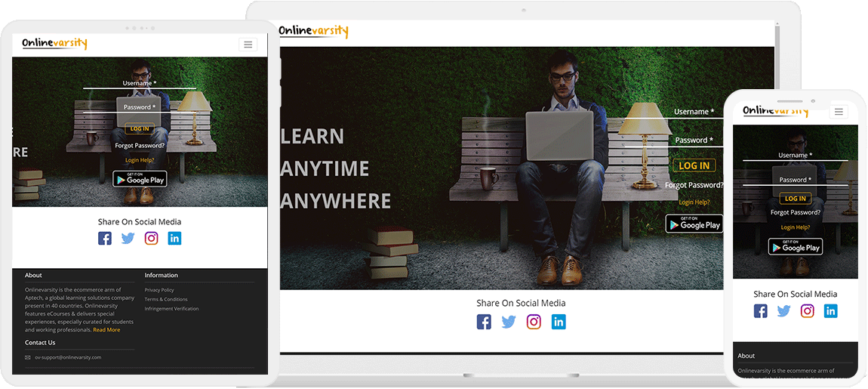Image resolution: width=868 pixels, height=389 pixels.
Task: Click Onlinevarsity logo on phone
Action: pyautogui.click(x=775, y=111)
